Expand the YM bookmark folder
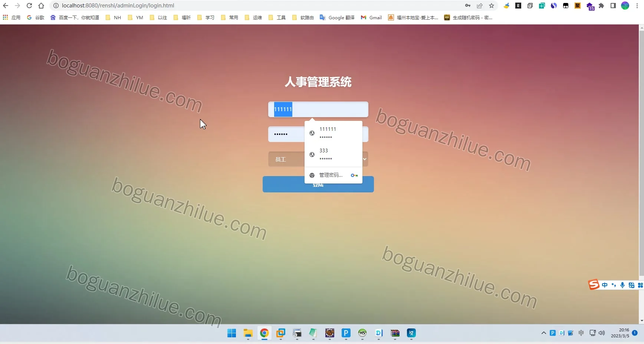The width and height of the screenshot is (644, 344). click(x=135, y=17)
